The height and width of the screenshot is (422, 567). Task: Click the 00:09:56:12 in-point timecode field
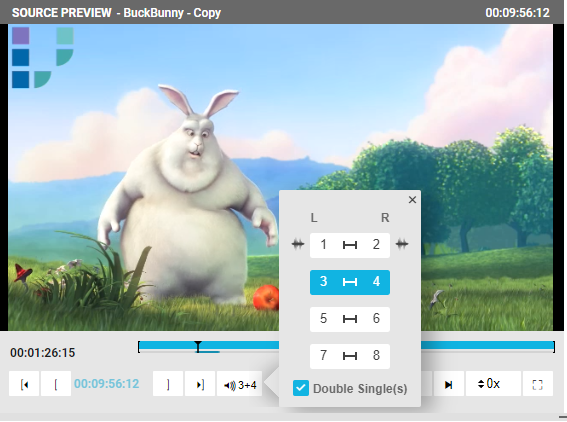107,384
